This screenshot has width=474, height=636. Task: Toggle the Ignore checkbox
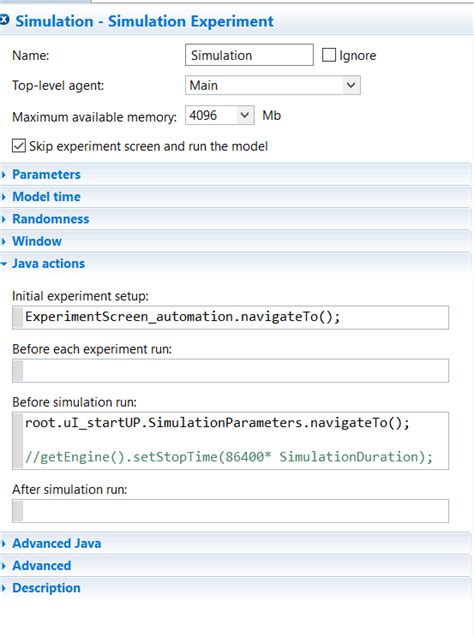click(x=329, y=55)
